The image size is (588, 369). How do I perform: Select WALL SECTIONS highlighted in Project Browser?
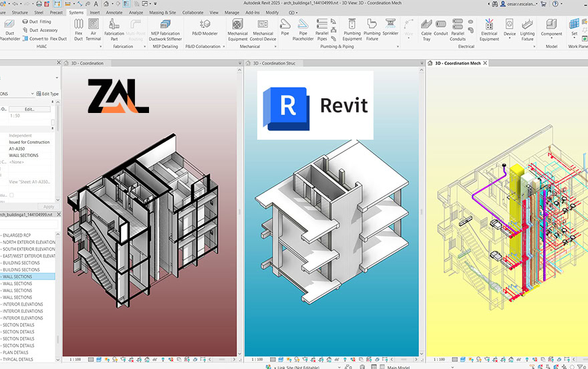18,276
